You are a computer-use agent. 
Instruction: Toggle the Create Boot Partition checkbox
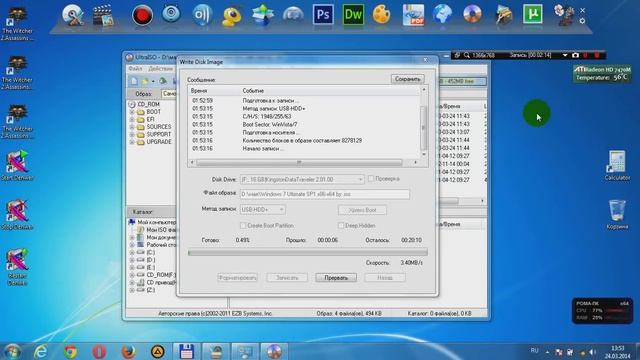(243, 225)
